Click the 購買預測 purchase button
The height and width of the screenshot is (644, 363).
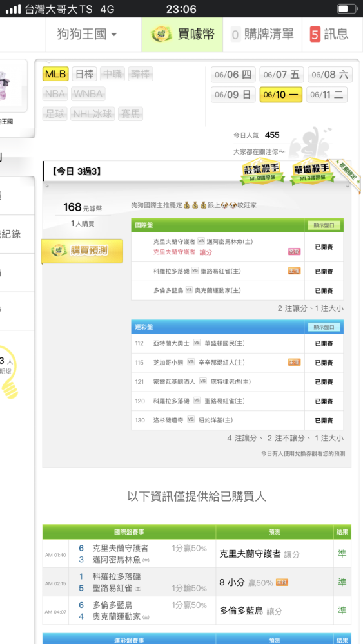pyautogui.click(x=83, y=251)
